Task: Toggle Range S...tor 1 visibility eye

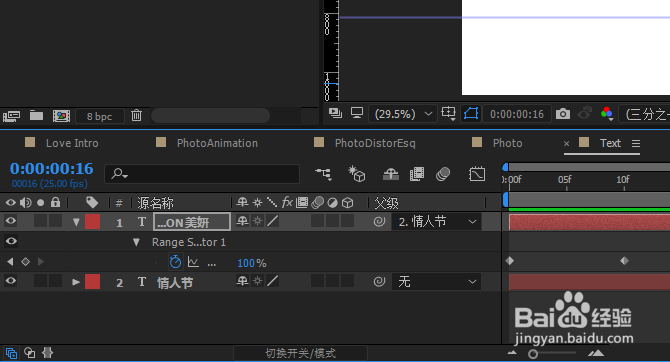Action: pos(11,241)
